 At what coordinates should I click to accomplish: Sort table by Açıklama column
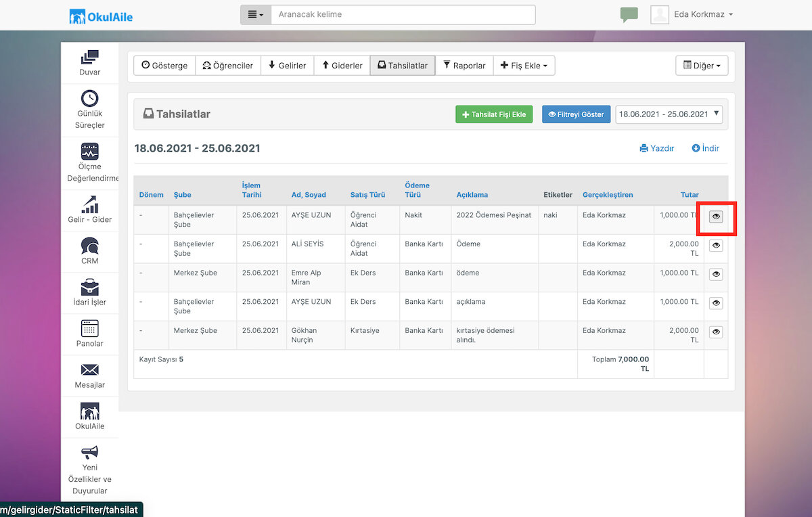[x=472, y=195]
